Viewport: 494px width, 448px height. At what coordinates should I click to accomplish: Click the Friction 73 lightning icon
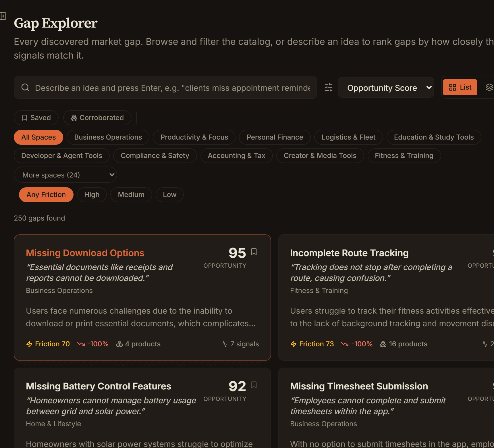pyautogui.click(x=294, y=344)
